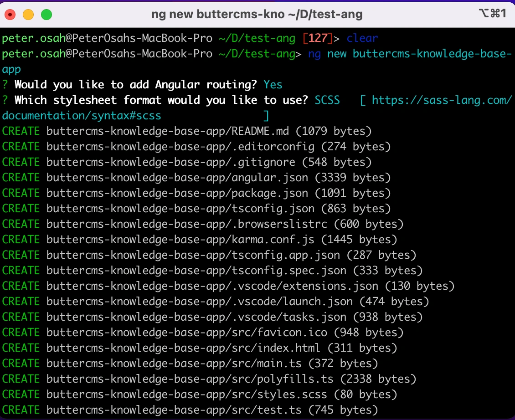Viewport: 515px width, 420px height.
Task: Click the SCSS stylesheet format answer
Action: [327, 100]
